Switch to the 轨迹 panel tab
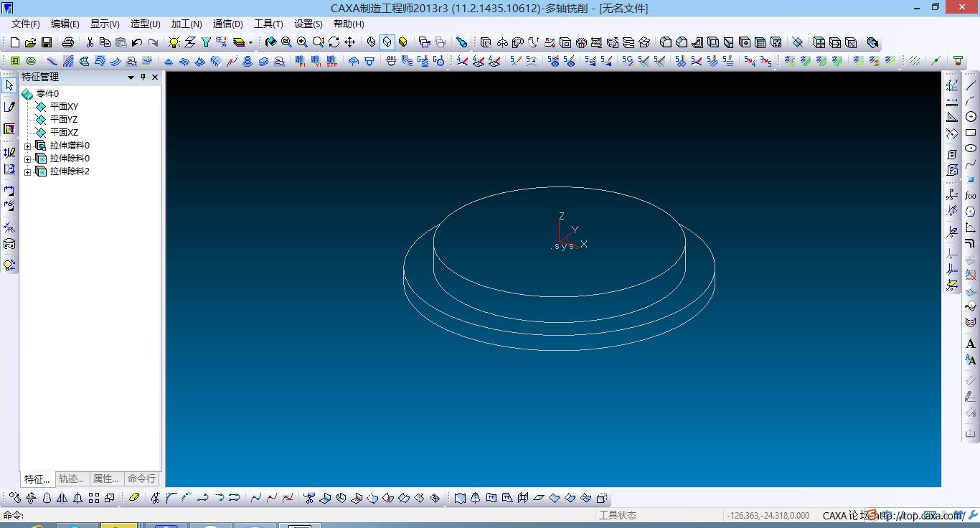The width and height of the screenshot is (980, 528). pos(72,478)
